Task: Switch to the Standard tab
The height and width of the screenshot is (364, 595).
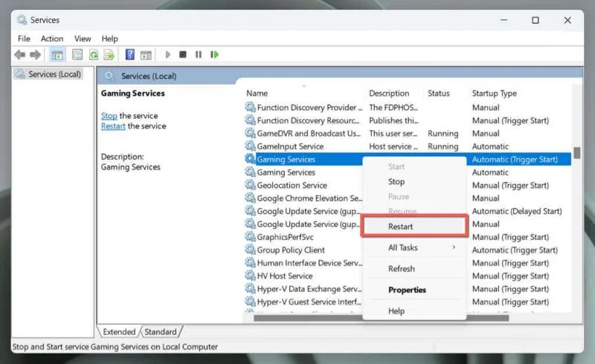Action: point(161,331)
